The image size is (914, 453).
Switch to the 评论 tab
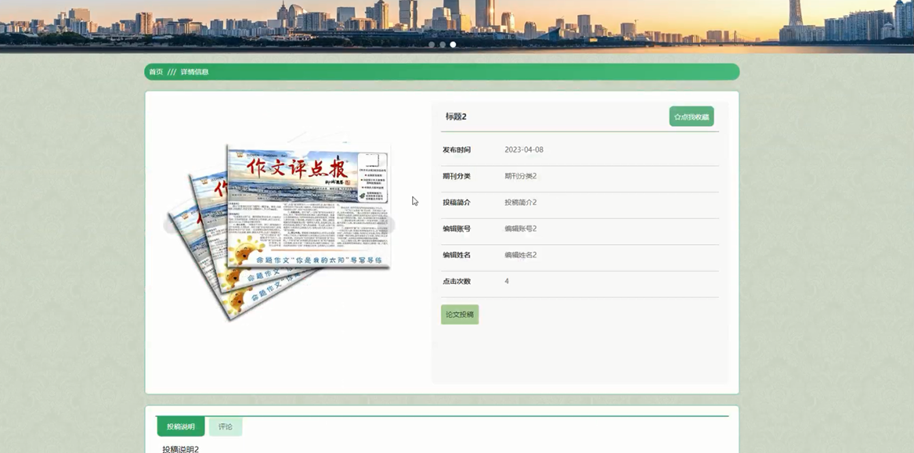click(x=225, y=427)
